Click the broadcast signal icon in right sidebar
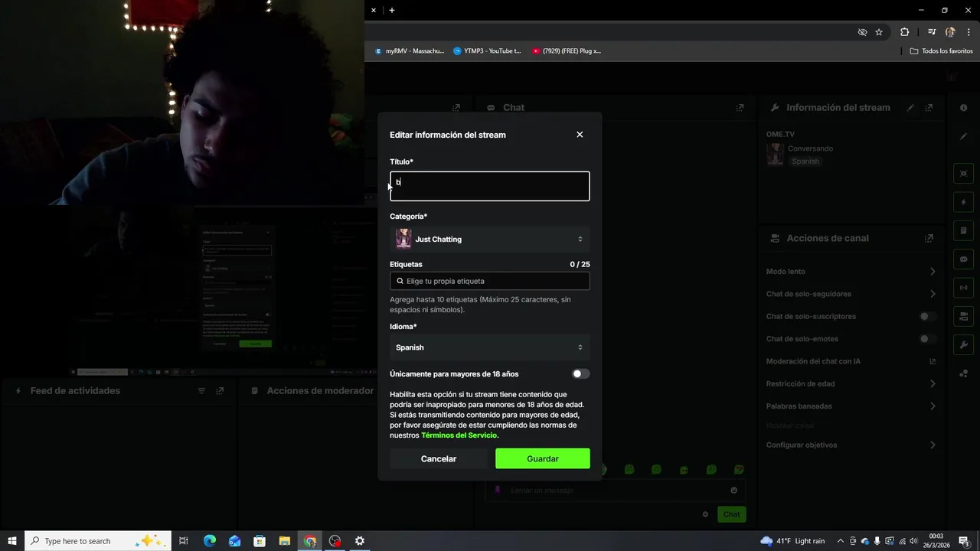This screenshot has width=980, height=551. coord(964,288)
